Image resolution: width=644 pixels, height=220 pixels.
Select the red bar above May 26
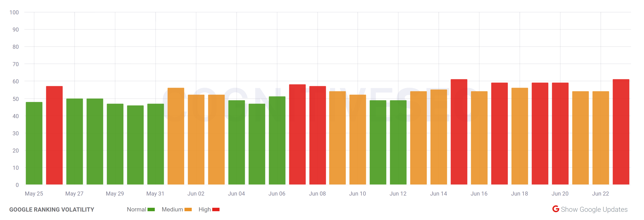pos(54,137)
